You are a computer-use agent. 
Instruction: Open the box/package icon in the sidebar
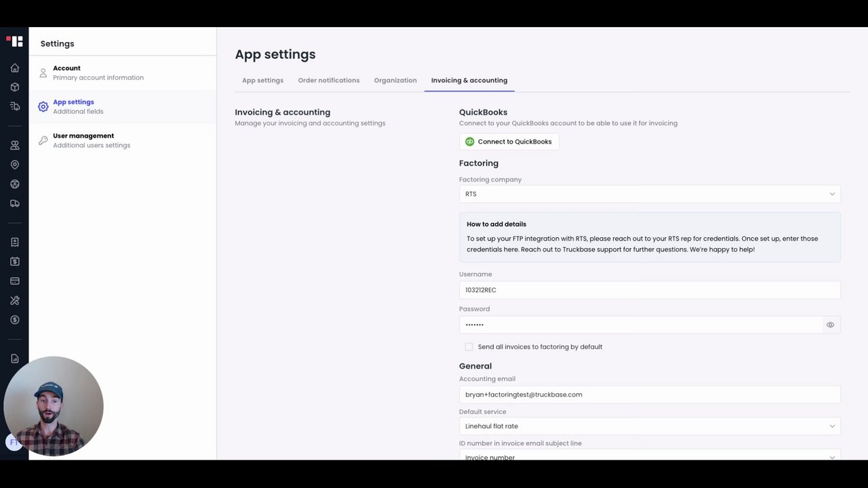(x=14, y=87)
